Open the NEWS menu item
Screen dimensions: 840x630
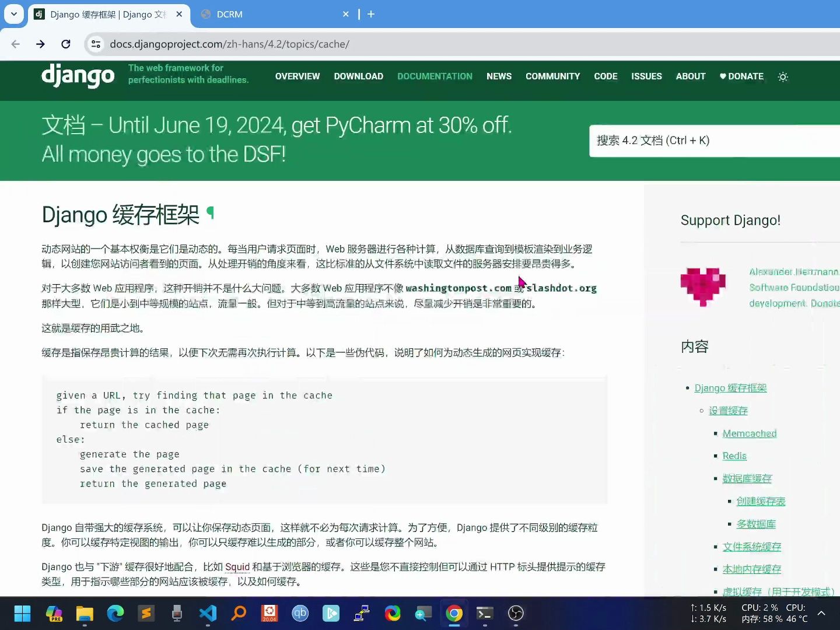[499, 76]
